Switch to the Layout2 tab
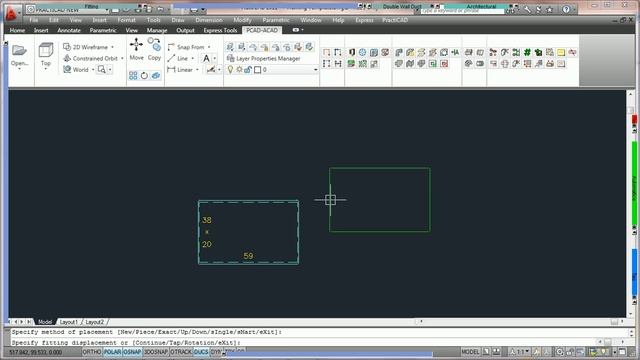This screenshot has width=640, height=360. (x=94, y=322)
